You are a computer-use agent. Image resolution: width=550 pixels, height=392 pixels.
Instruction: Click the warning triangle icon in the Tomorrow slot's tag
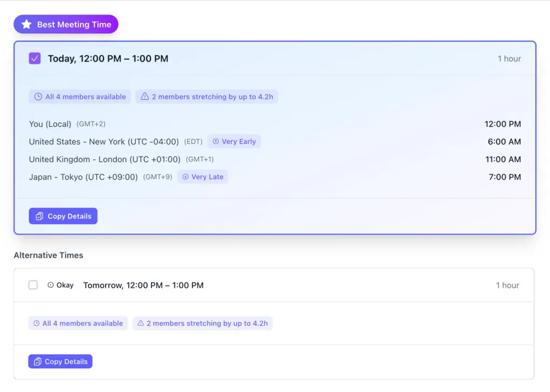point(141,323)
